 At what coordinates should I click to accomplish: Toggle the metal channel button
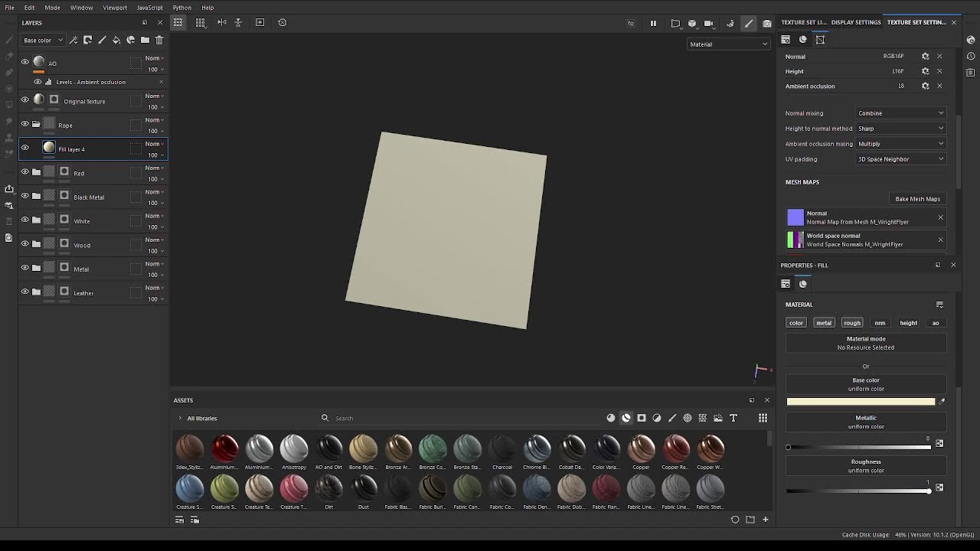pyautogui.click(x=824, y=323)
